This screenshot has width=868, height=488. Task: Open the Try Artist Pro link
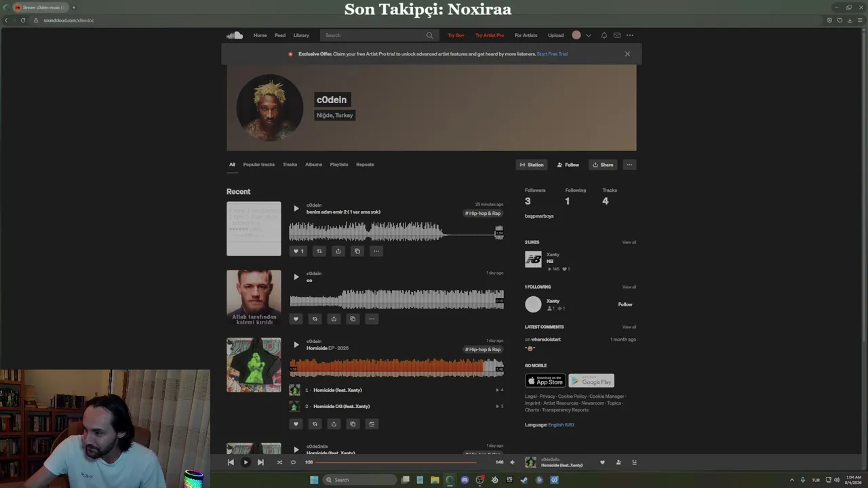pyautogui.click(x=490, y=35)
